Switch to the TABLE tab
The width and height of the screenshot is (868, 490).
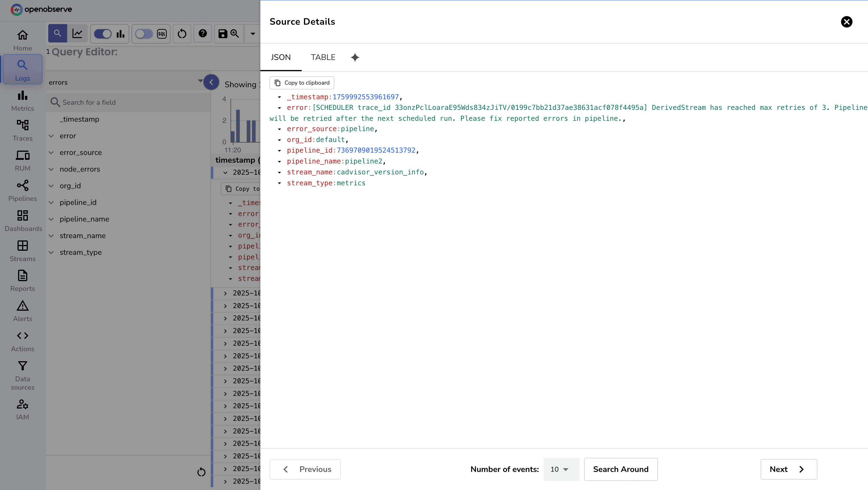coord(322,57)
